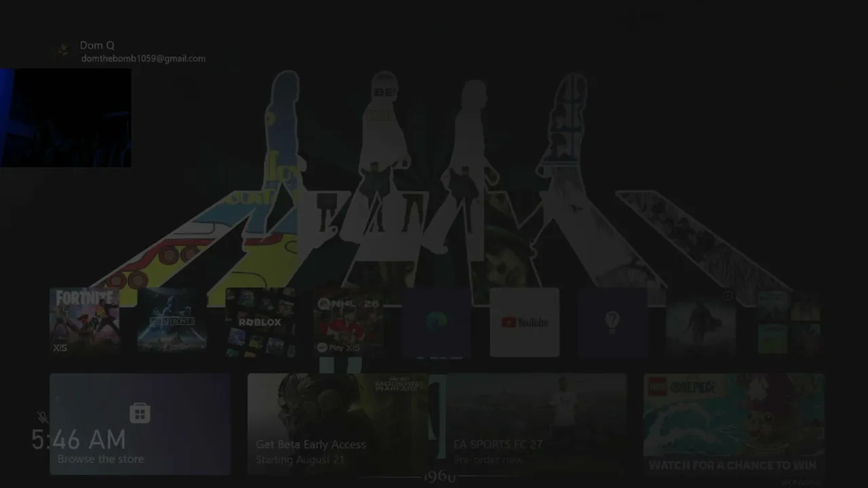Open the EA SPORTS FC 27 pre-order promo
Image resolution: width=868 pixels, height=488 pixels.
536,424
